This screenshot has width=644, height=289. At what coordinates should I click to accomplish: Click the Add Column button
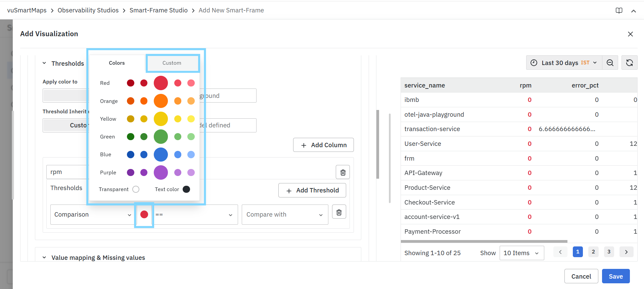point(323,145)
